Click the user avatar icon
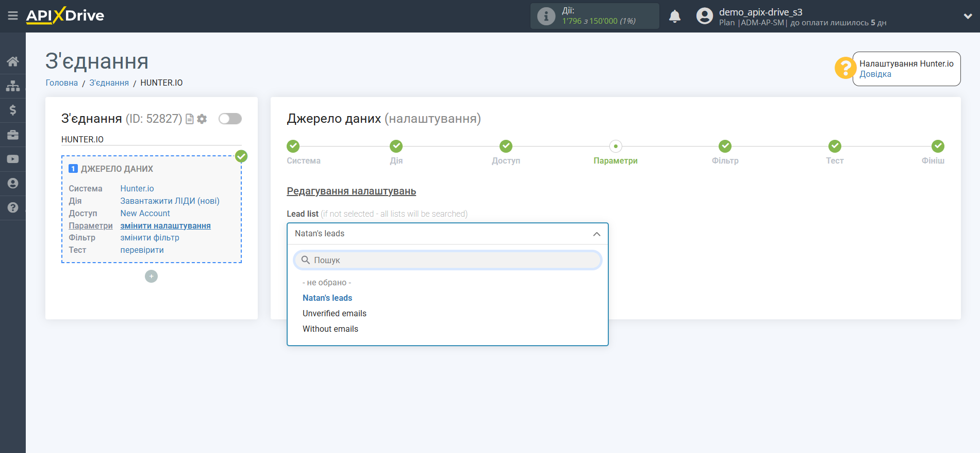Image resolution: width=980 pixels, height=453 pixels. [x=704, y=16]
